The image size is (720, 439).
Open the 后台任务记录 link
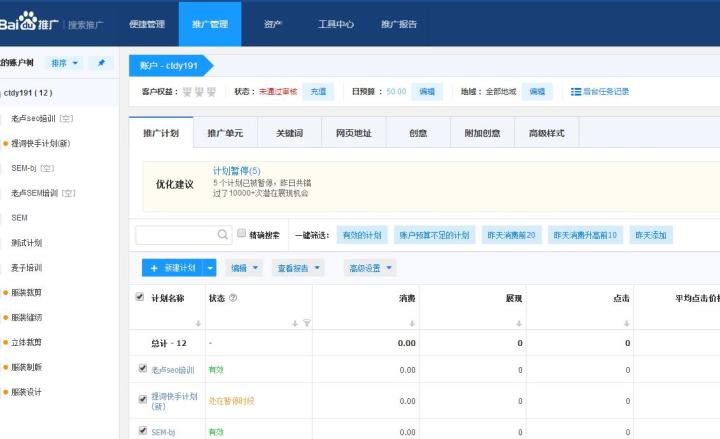coord(606,91)
